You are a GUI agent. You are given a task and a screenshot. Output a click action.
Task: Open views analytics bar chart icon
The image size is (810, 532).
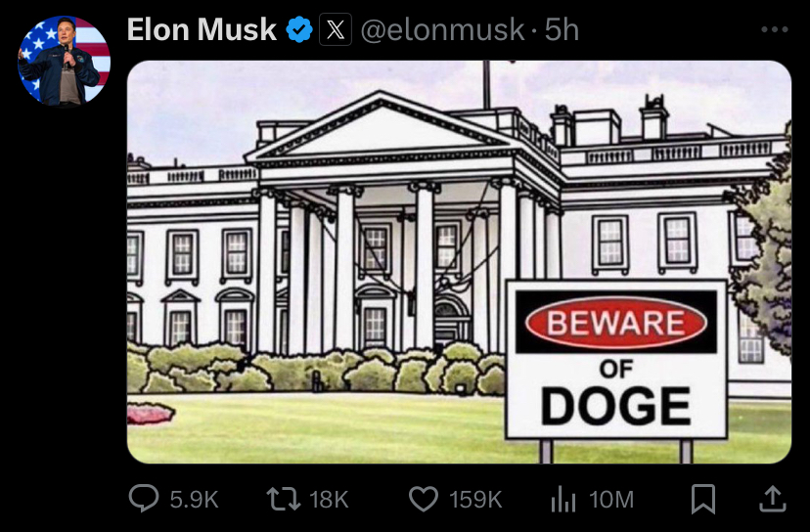[563, 500]
